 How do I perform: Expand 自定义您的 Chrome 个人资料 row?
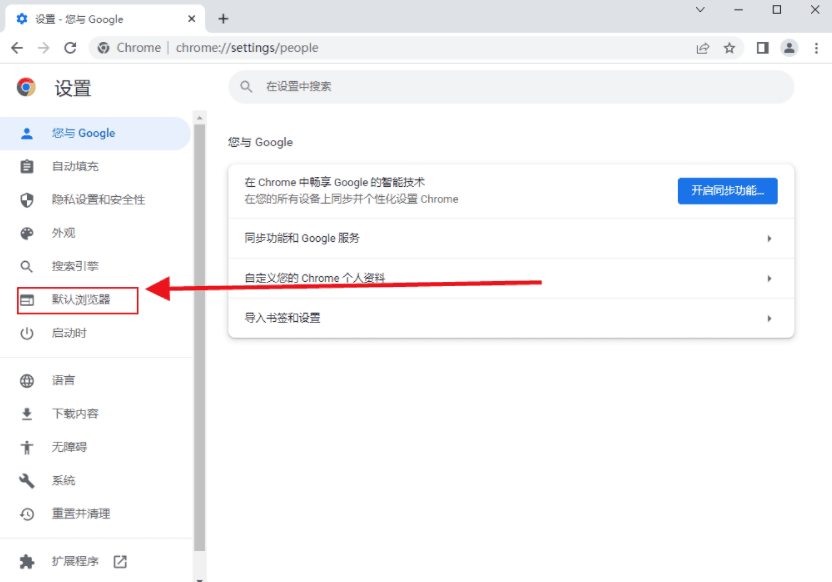[x=510, y=278]
